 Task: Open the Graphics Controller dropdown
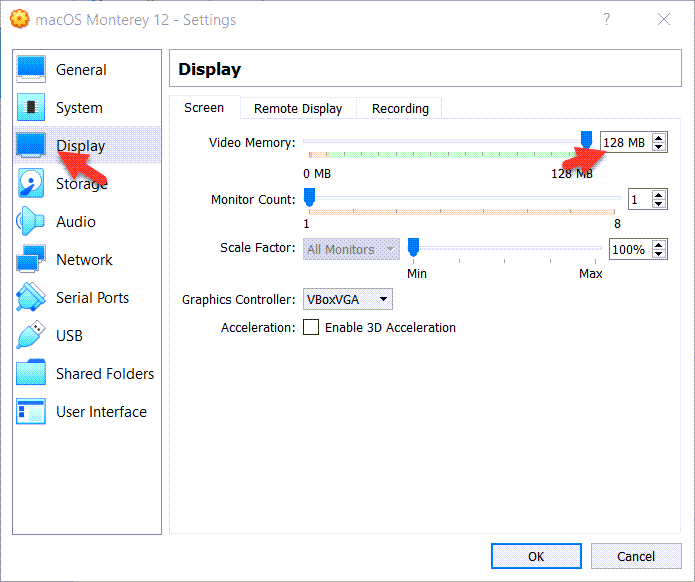347,300
